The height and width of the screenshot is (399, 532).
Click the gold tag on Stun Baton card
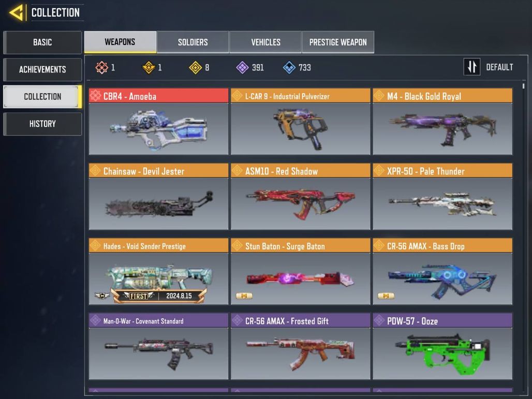coord(244,296)
